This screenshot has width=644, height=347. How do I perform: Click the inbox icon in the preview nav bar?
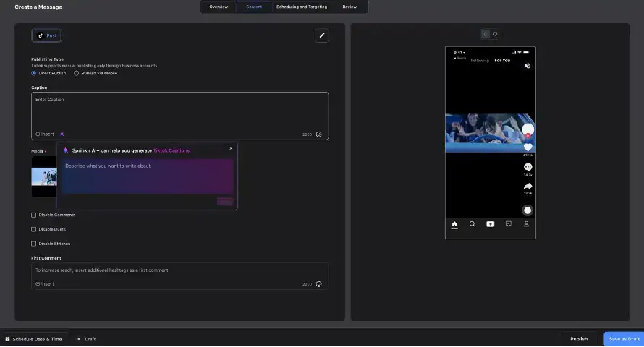tap(509, 224)
